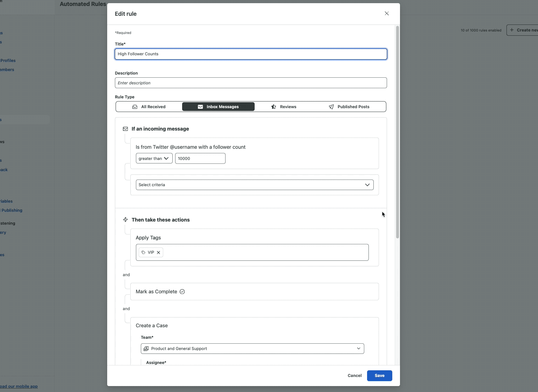Screen dimensions: 538x392
Task: Cancel editing the rule
Action: coord(354,375)
